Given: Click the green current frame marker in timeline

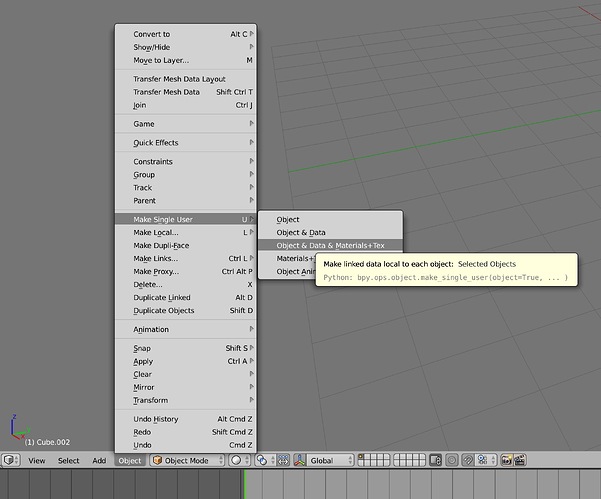Looking at the screenshot, I should click(x=244, y=484).
